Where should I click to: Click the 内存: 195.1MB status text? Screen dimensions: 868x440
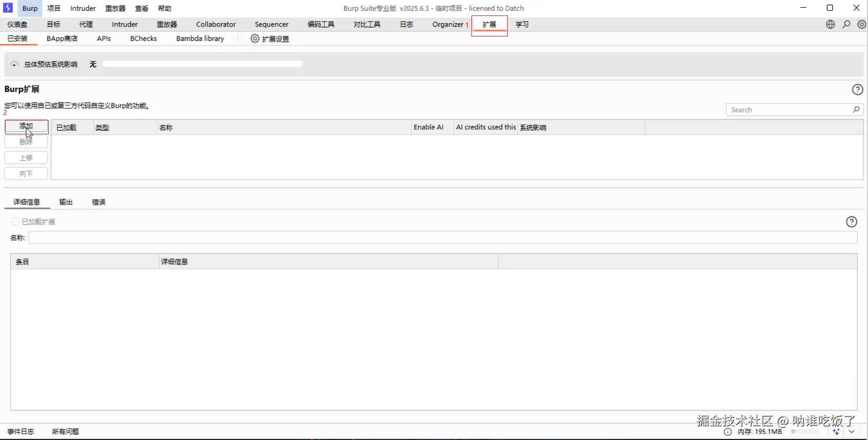(x=760, y=432)
